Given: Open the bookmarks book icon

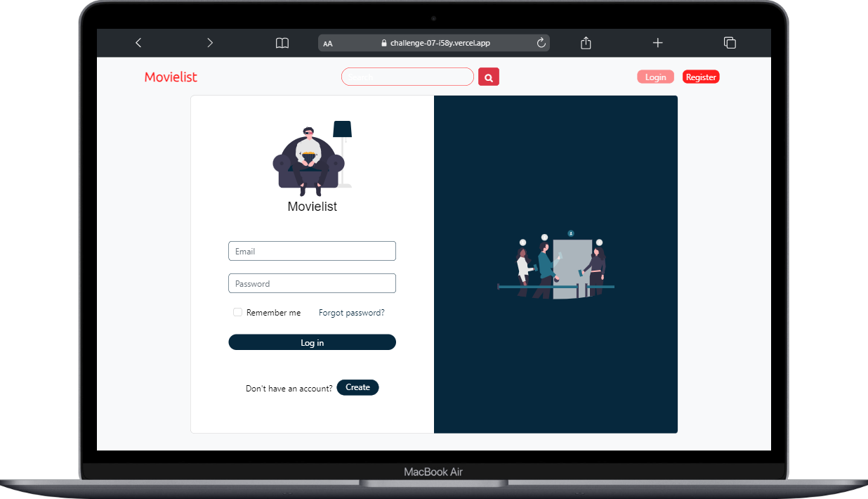Looking at the screenshot, I should pos(282,43).
